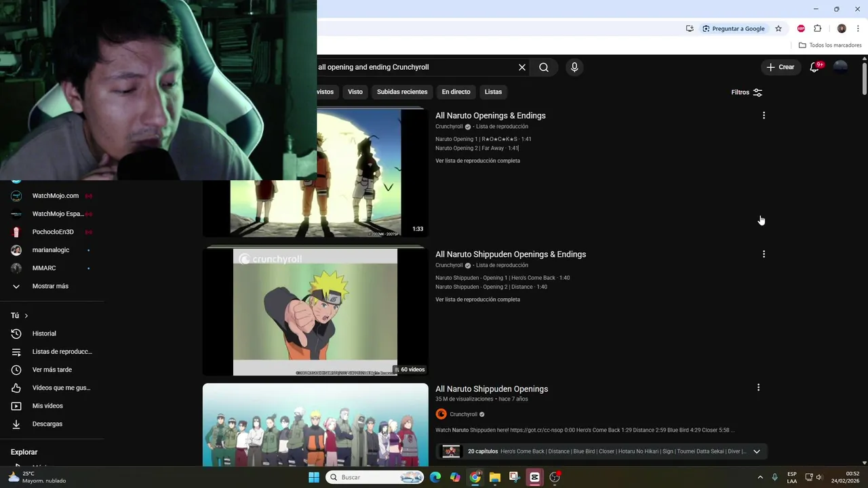The image size is (868, 488).
Task: Select the En directo chip
Action: (x=456, y=91)
